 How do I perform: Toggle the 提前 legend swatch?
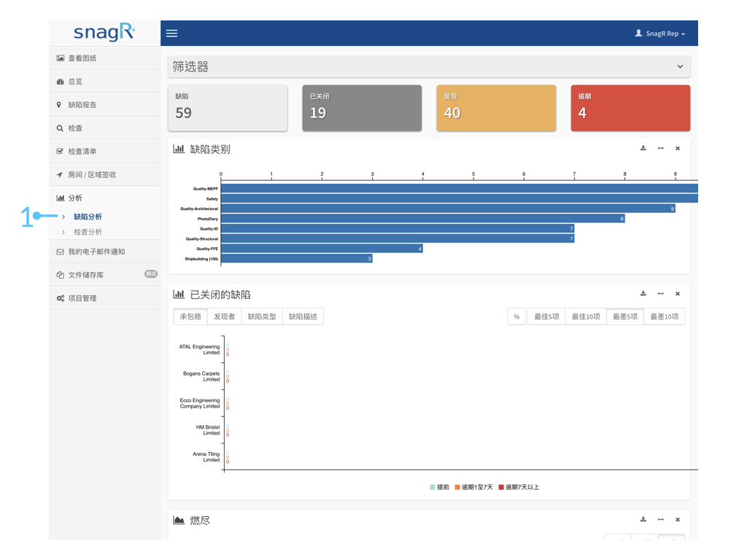coord(433,487)
